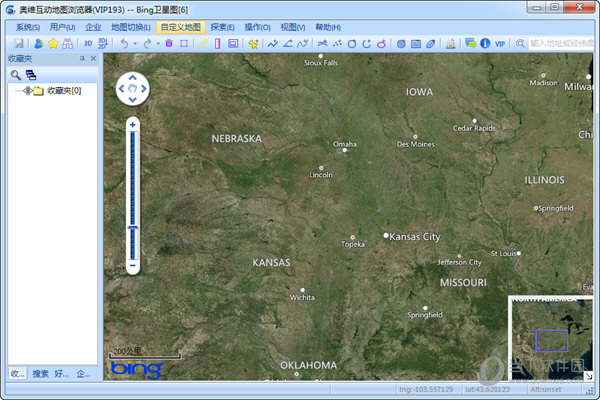Select the purple dashed rectangle selection tool
Image resolution: width=600 pixels, height=400 pixels.
tap(184, 44)
